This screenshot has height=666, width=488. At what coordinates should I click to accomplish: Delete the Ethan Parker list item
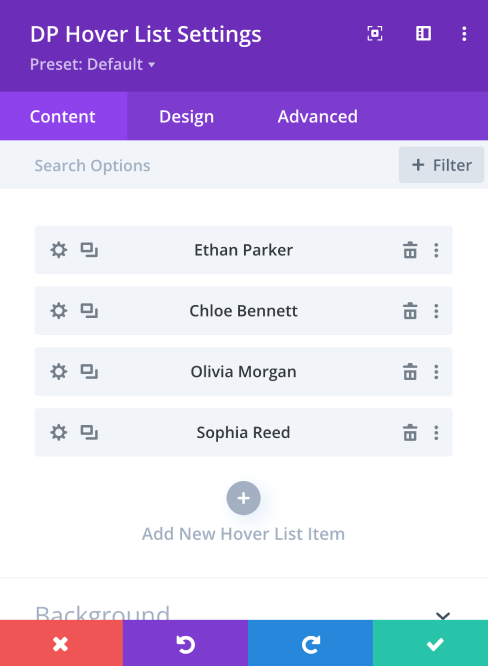pos(410,250)
